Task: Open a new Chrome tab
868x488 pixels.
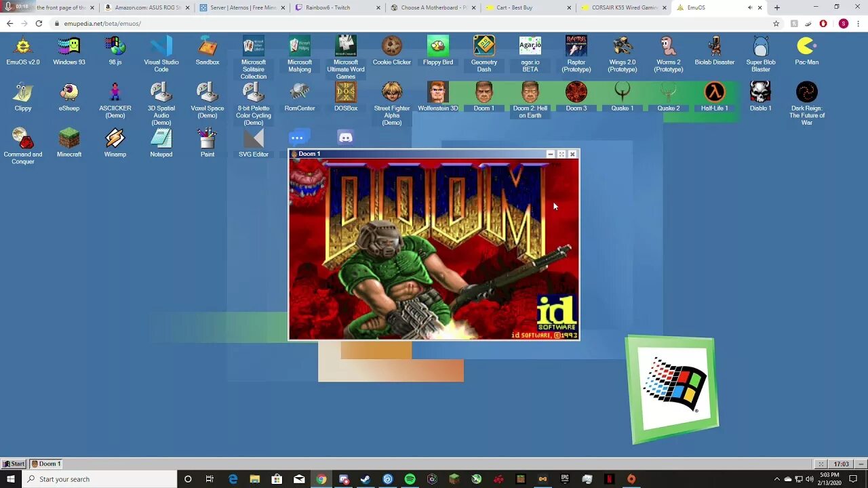Action: (777, 7)
